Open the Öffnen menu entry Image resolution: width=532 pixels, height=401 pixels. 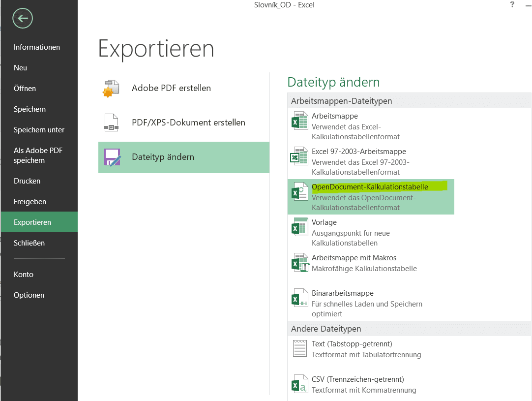[x=39, y=89]
